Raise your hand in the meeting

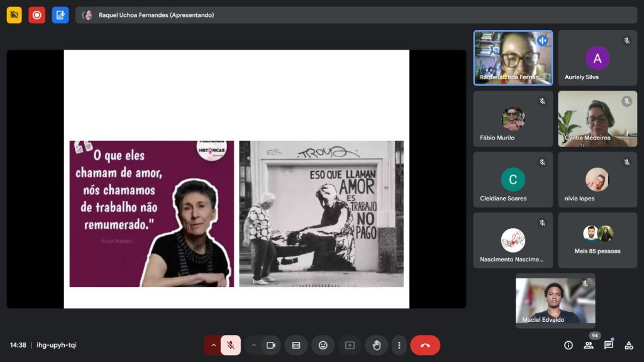[377, 345]
